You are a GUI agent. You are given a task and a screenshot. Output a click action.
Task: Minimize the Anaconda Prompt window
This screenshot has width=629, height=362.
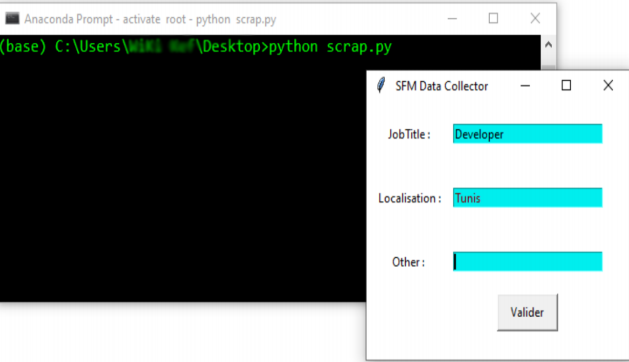coord(452,18)
